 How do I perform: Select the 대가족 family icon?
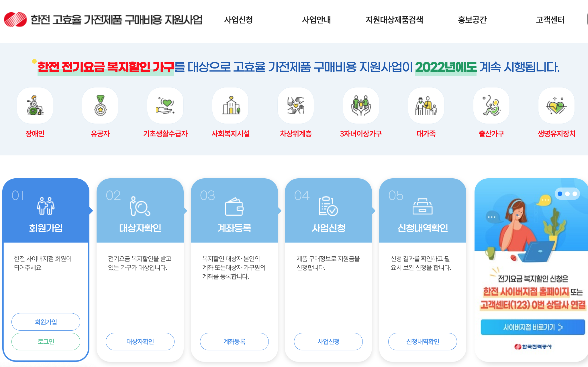pos(426,106)
